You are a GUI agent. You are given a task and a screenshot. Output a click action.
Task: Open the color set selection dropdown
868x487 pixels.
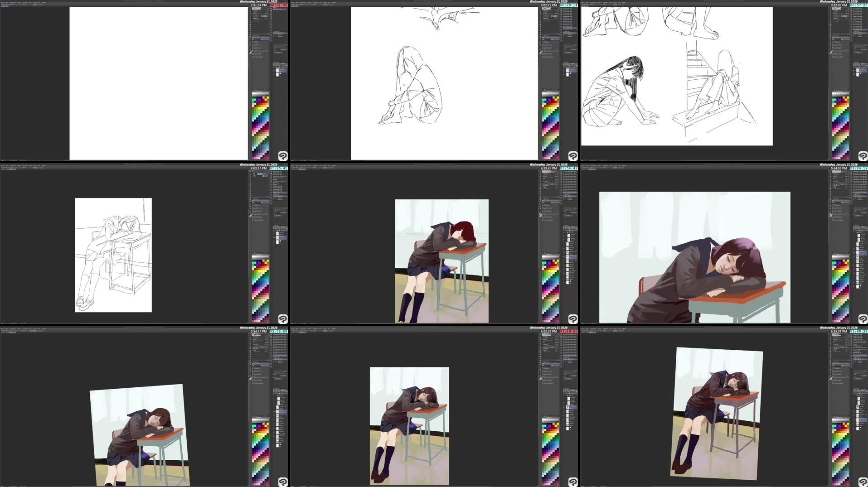pos(268,92)
